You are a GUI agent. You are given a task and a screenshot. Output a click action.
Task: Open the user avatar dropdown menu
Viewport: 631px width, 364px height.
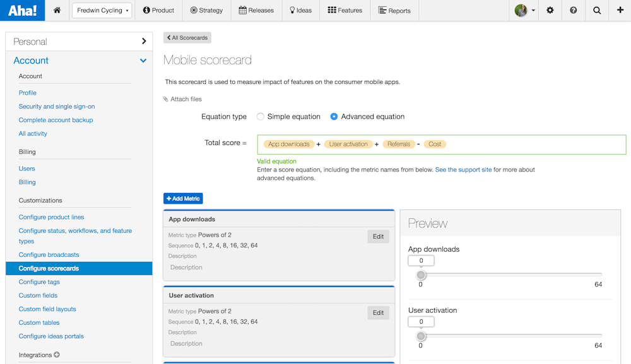click(x=521, y=10)
